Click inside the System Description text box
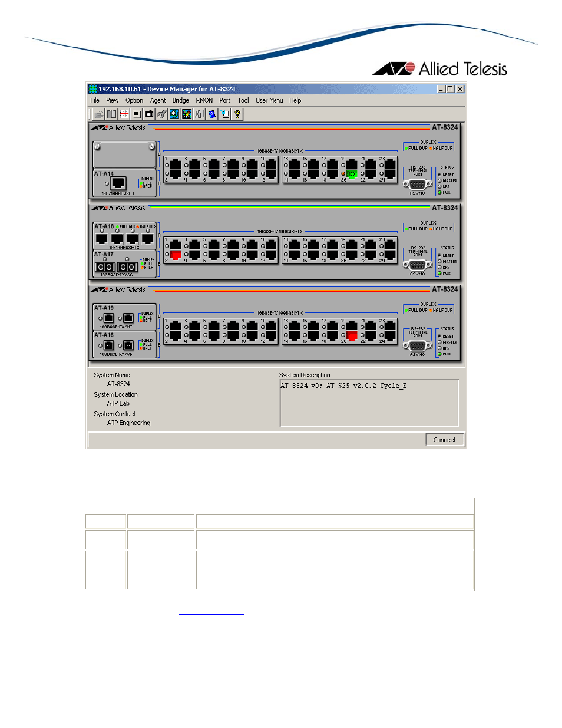562x728 pixels. click(x=369, y=403)
